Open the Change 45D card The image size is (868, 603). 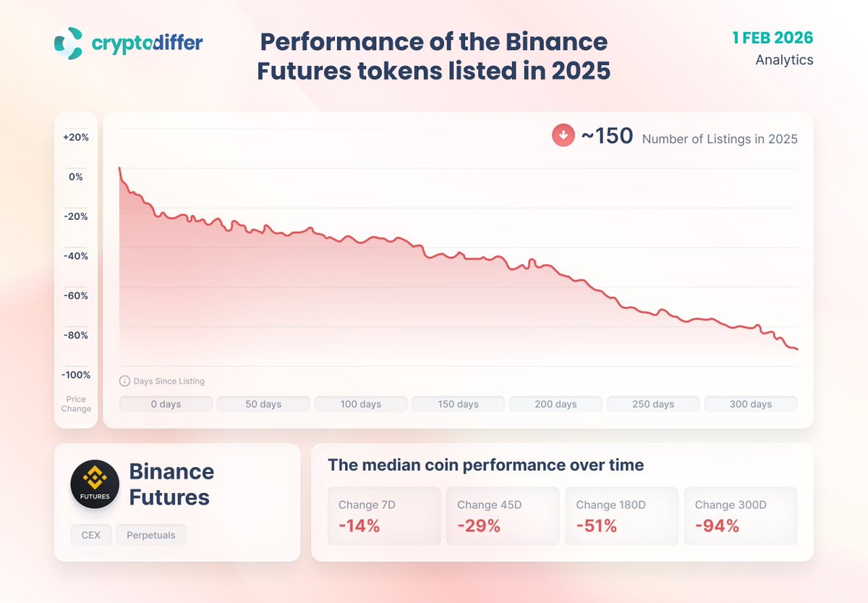point(503,515)
